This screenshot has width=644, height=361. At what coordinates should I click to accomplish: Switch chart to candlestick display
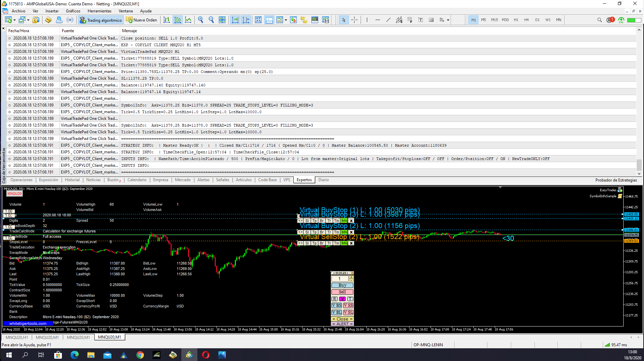click(x=178, y=20)
